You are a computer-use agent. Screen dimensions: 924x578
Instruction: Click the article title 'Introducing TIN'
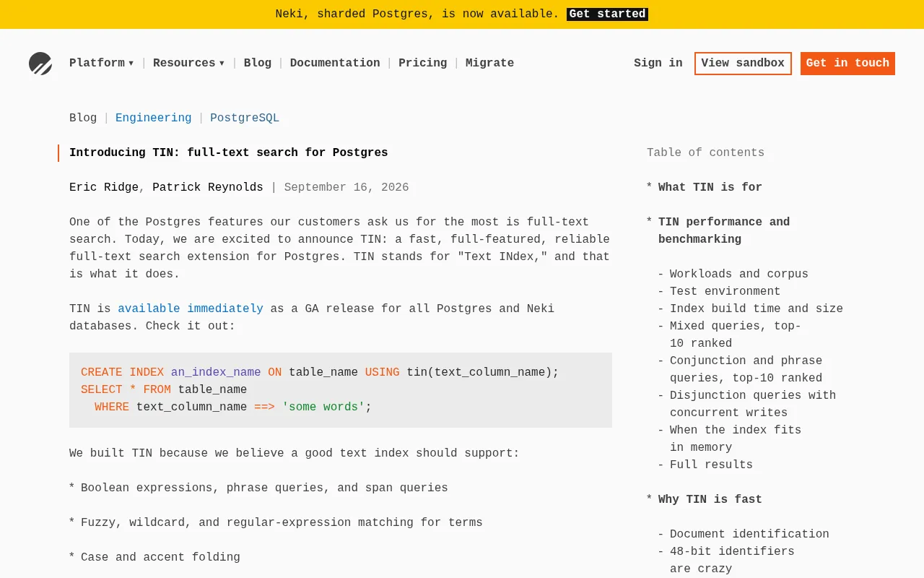point(229,152)
